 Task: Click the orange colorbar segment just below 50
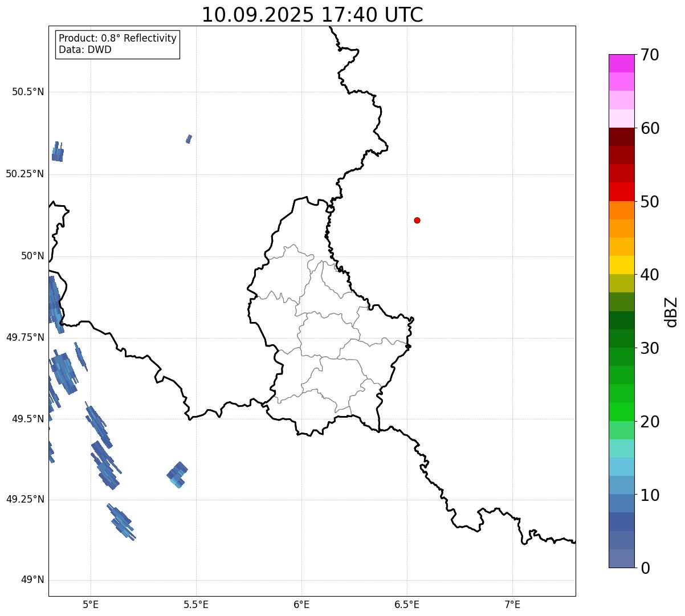point(621,210)
